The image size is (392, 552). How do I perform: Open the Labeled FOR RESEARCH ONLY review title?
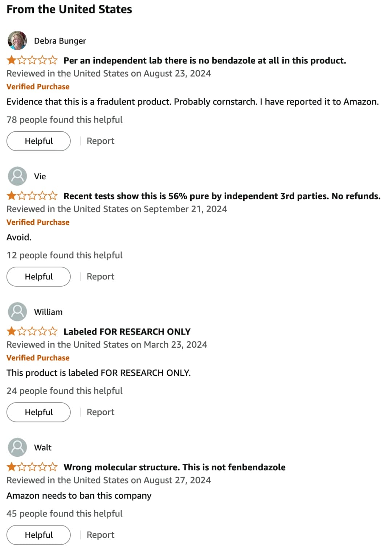[x=127, y=331]
